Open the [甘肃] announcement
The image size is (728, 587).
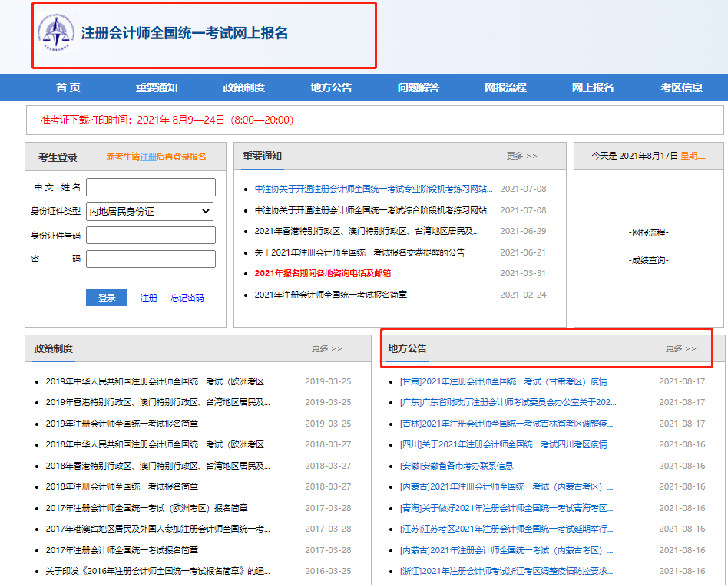coord(507,381)
